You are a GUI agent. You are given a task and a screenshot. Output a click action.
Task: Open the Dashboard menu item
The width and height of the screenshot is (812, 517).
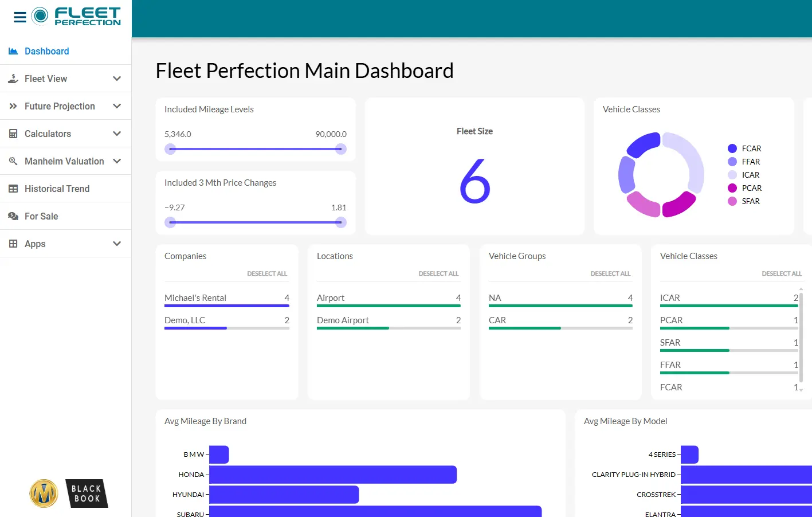(66, 51)
